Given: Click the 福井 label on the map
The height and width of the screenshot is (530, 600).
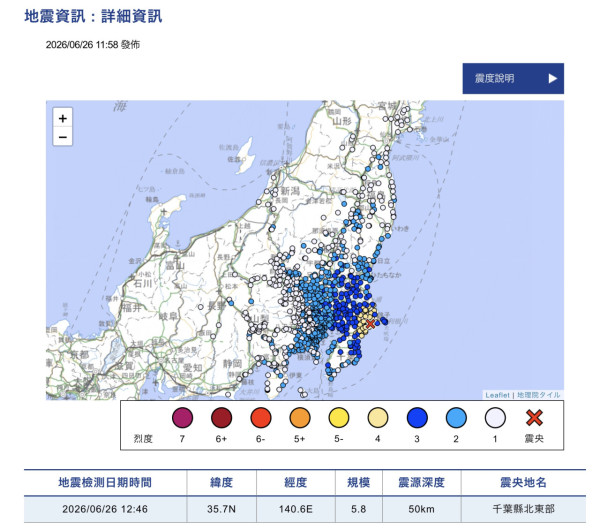Looking at the screenshot, I should click(132, 307).
